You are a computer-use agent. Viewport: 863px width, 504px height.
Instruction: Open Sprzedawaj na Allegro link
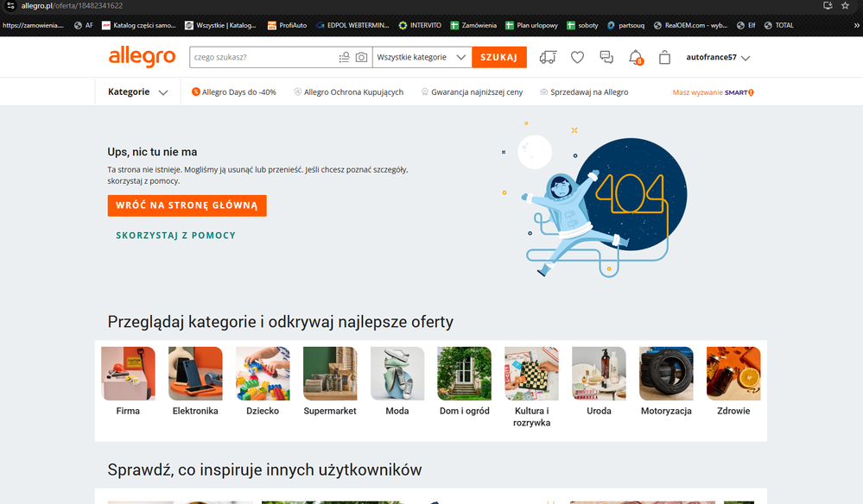point(585,92)
